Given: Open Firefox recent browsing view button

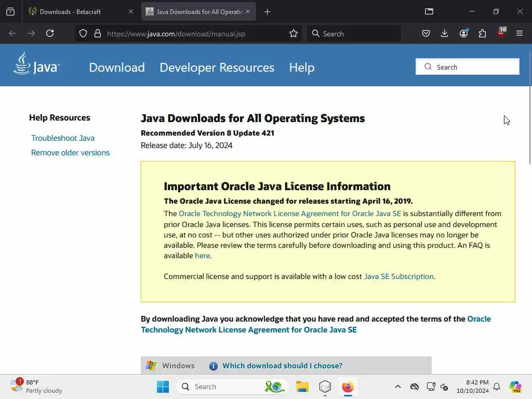Looking at the screenshot, I should tap(10, 12).
